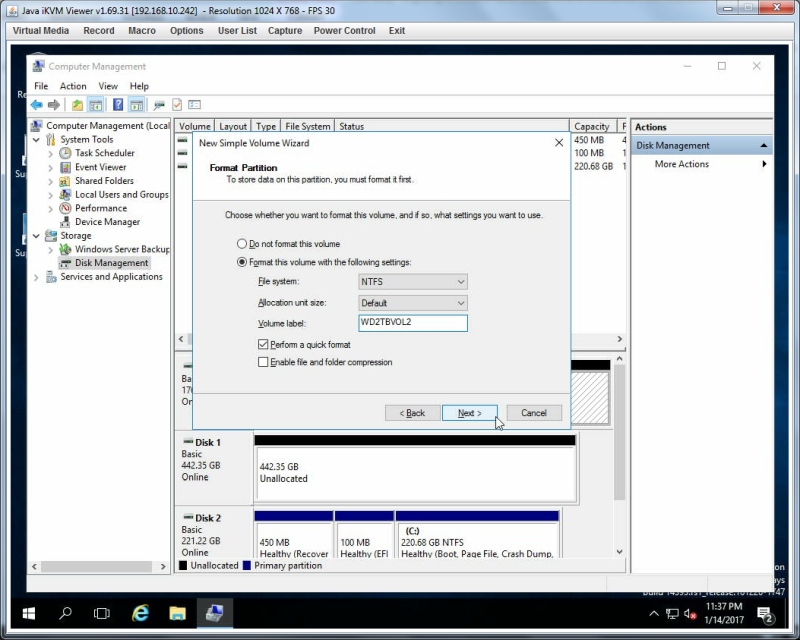This screenshot has height=640, width=800.
Task: Select Disk Management in tree
Action: [111, 263]
